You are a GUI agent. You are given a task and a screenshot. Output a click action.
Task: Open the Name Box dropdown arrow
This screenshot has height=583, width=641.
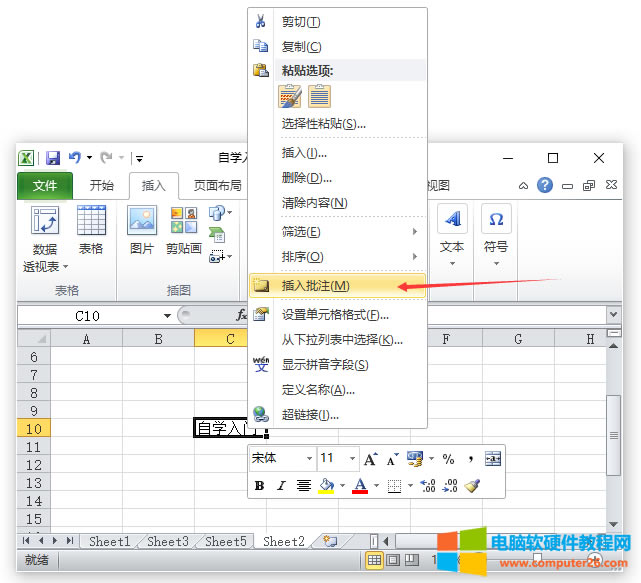click(x=167, y=316)
